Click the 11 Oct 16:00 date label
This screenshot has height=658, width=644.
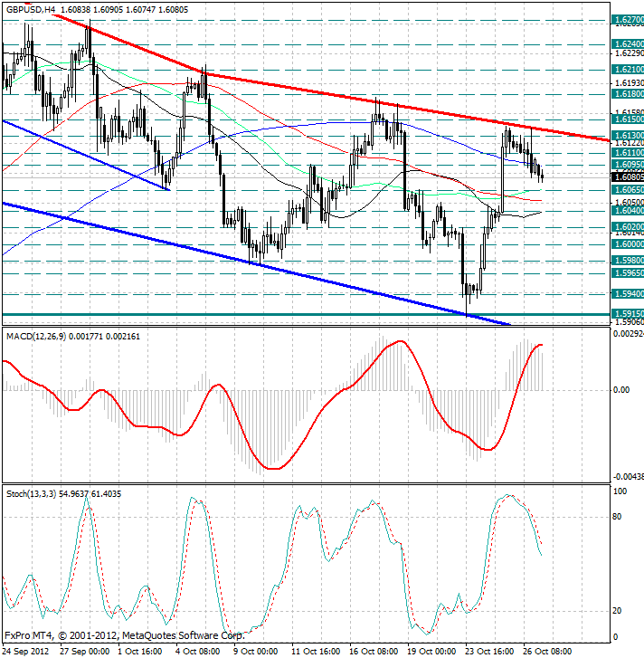(x=316, y=652)
